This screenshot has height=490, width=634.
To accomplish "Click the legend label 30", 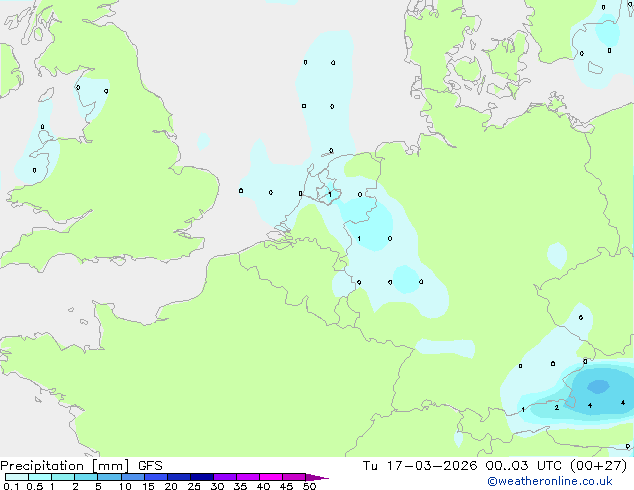I will [x=217, y=486].
